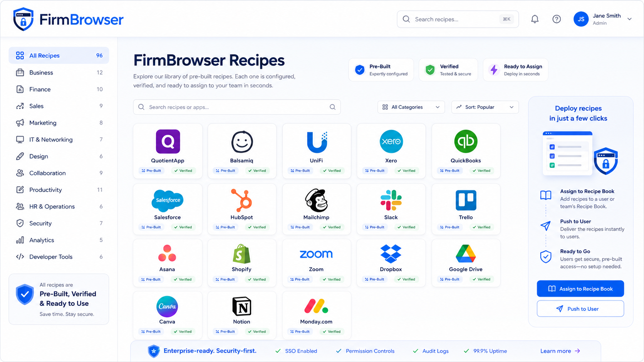644x362 pixels.
Task: Click the Pre-Built, Verified promo card
Action: [x=59, y=299]
